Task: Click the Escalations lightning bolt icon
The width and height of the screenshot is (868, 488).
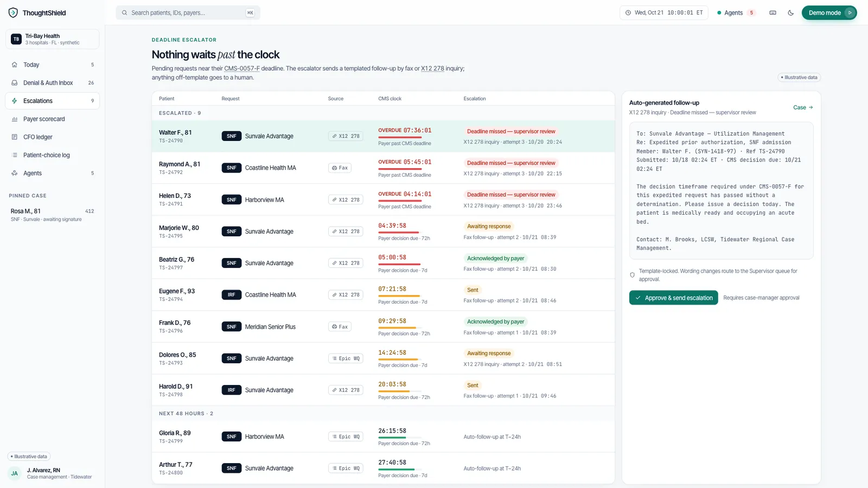Action: 15,101
